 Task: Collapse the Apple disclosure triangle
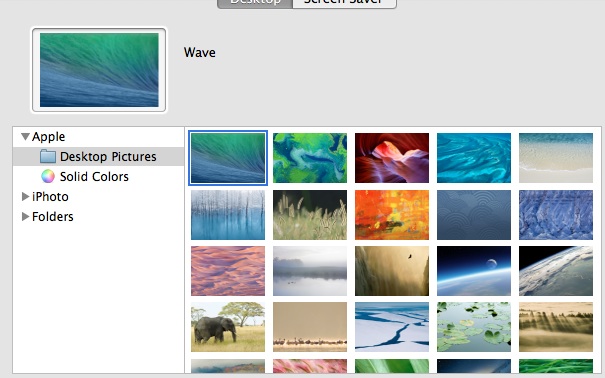(25, 137)
